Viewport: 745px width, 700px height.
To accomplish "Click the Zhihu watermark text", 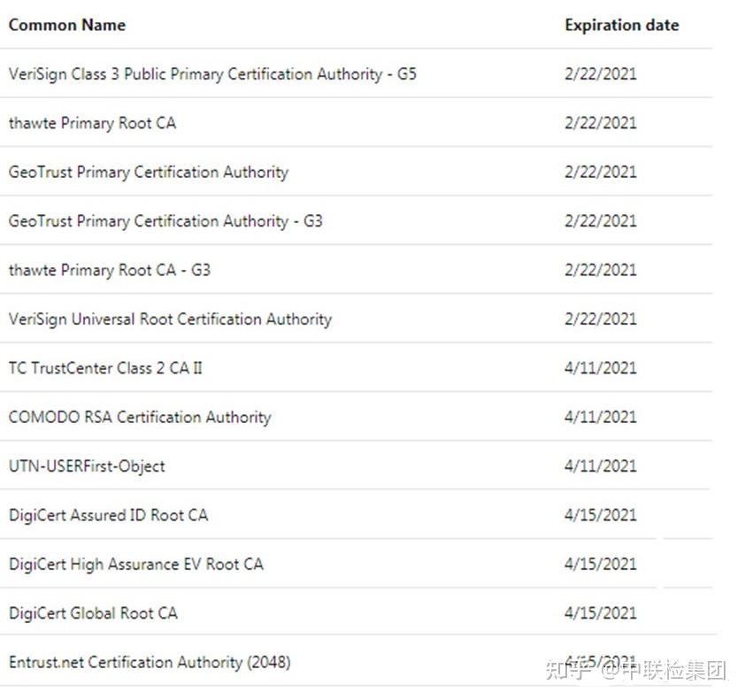I will coord(635,670).
